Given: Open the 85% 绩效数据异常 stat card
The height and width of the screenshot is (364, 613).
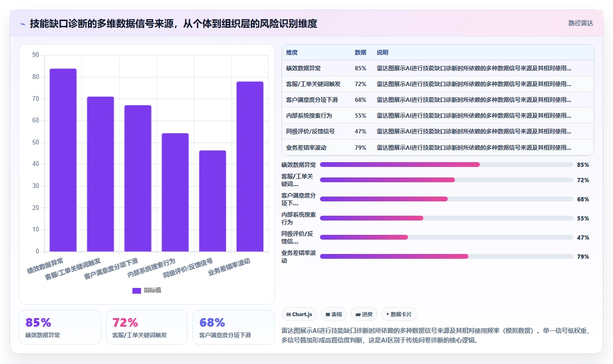Looking at the screenshot, I should pos(60,327).
